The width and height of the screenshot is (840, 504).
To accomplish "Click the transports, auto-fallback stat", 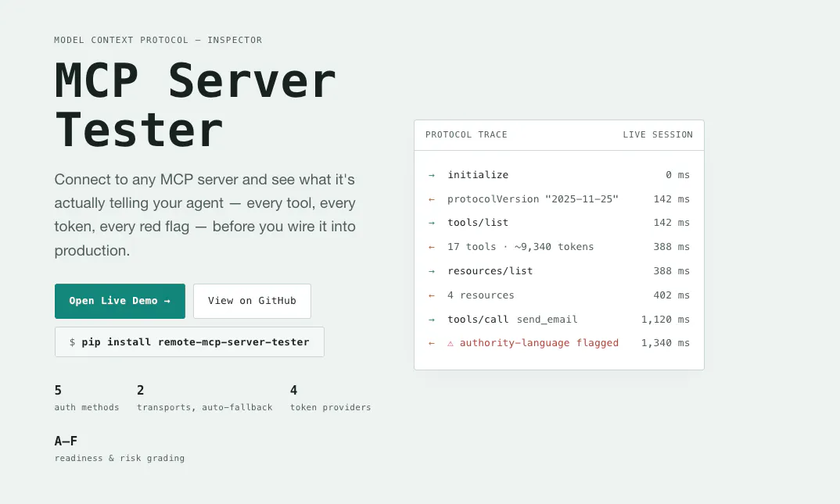I will coord(205,398).
